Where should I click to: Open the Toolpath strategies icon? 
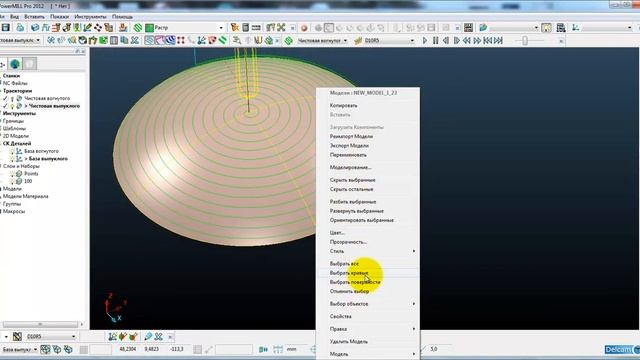[123, 28]
